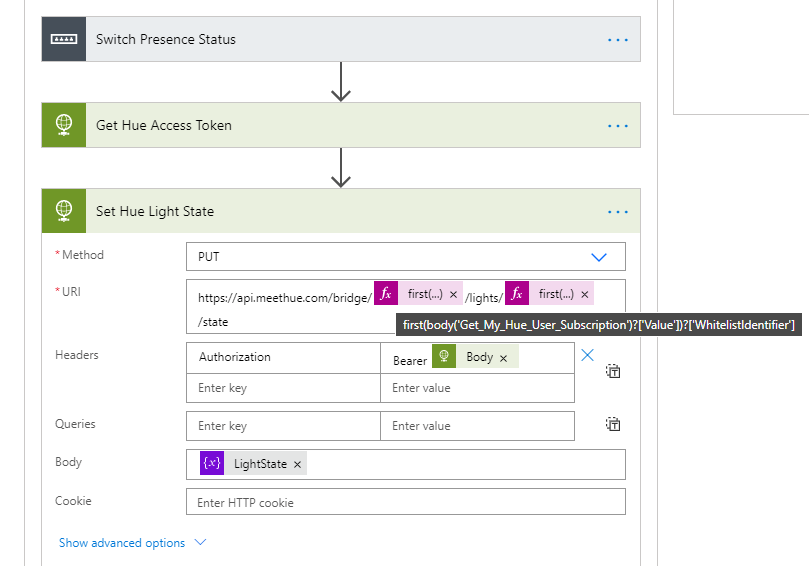Click the LightState variable icon
809x566 pixels.
point(211,464)
